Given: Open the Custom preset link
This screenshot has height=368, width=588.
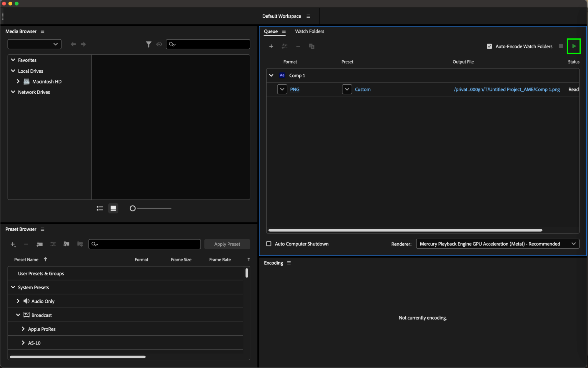Looking at the screenshot, I should coord(363,89).
